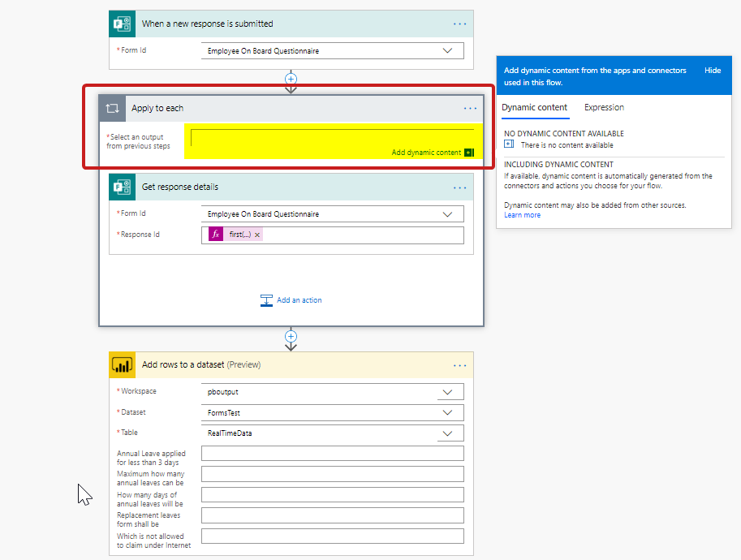Click the Get response details Forms icon
The width and height of the screenshot is (741, 560).
point(122,187)
